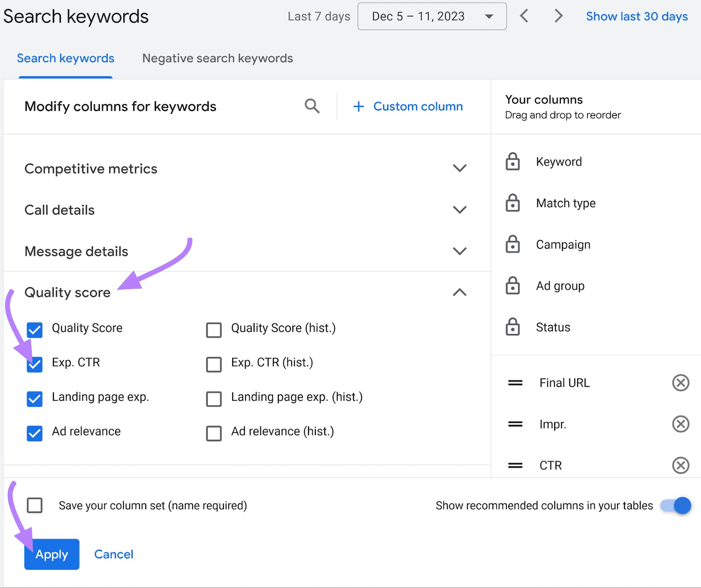Select the Search keywords tab
This screenshot has height=588, width=701.
coord(66,58)
